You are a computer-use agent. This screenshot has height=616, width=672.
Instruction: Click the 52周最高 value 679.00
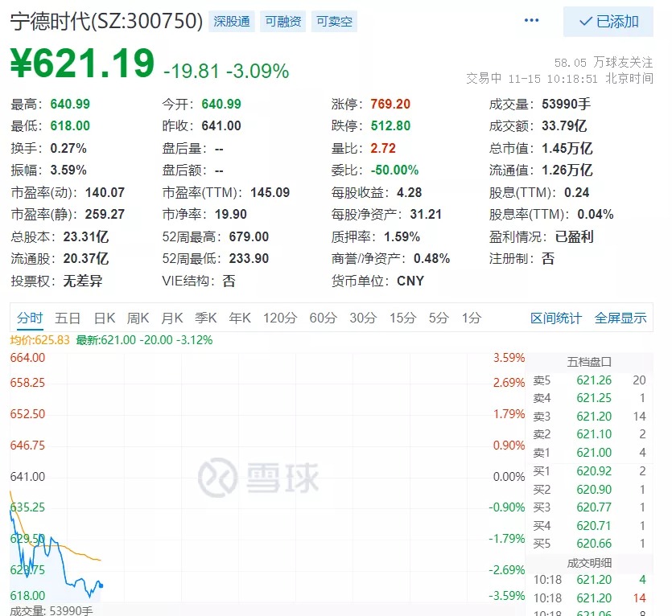pyautogui.click(x=249, y=236)
